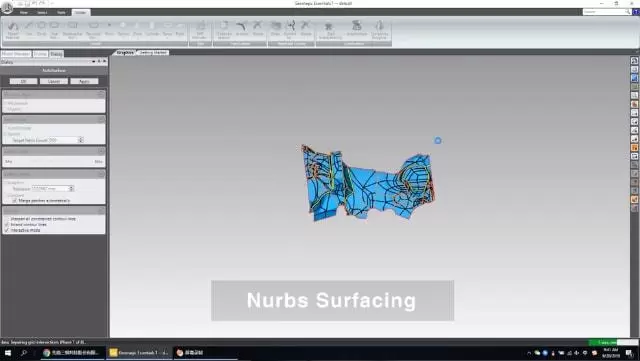Click the Apply button in AutoSurface dialog
Viewport: 640px width, 361px height.
click(x=84, y=81)
